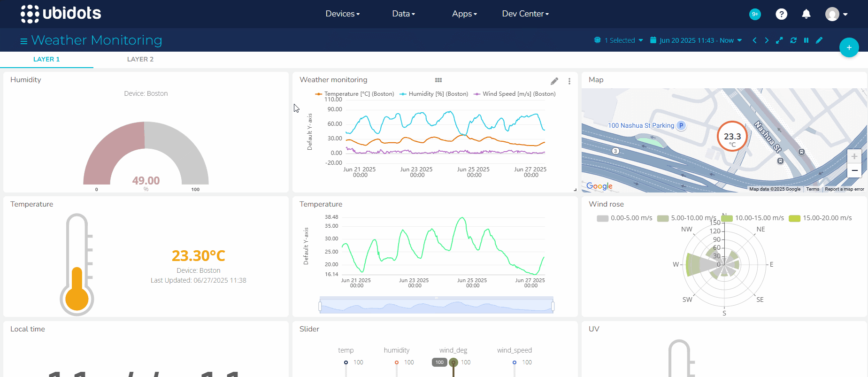This screenshot has height=377, width=868.
Task: Click the temp slider handle
Action: coord(346,362)
